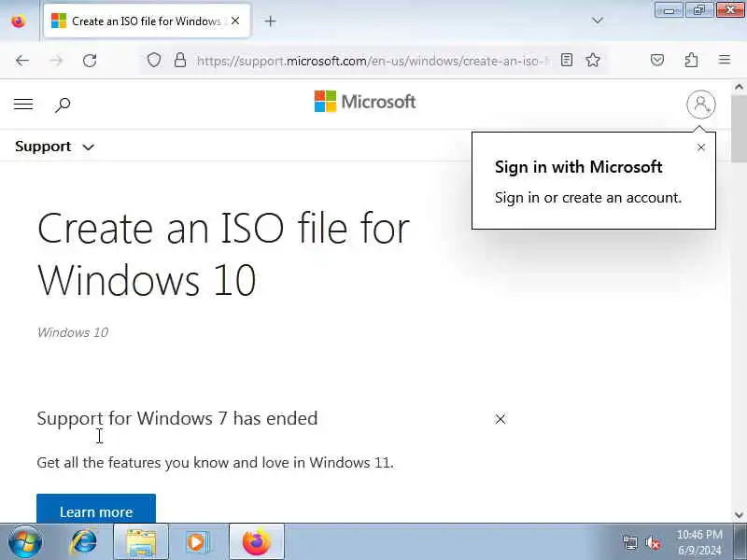Viewport: 747px width, 560px height.
Task: Open a new tab with the plus button
Action: click(270, 21)
